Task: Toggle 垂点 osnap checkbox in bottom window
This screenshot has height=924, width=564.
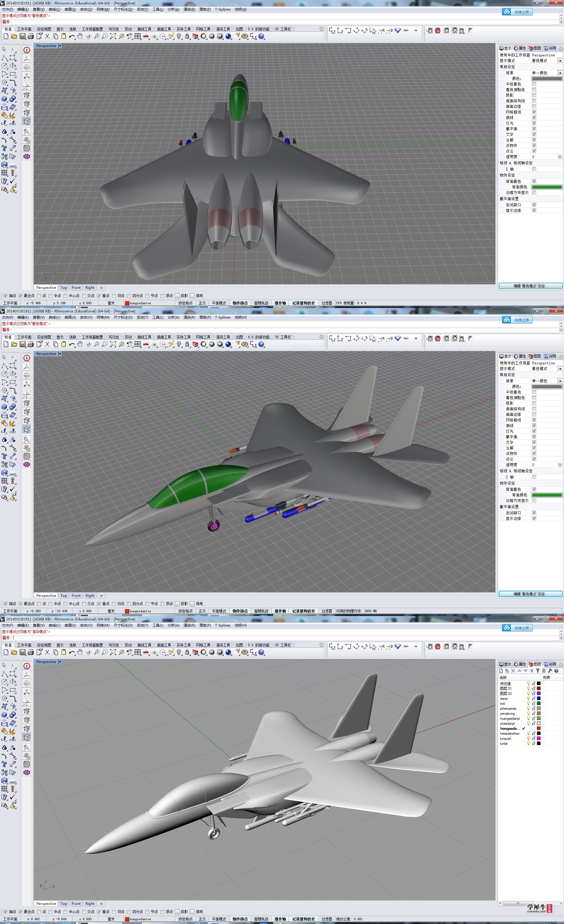Action: (99, 912)
